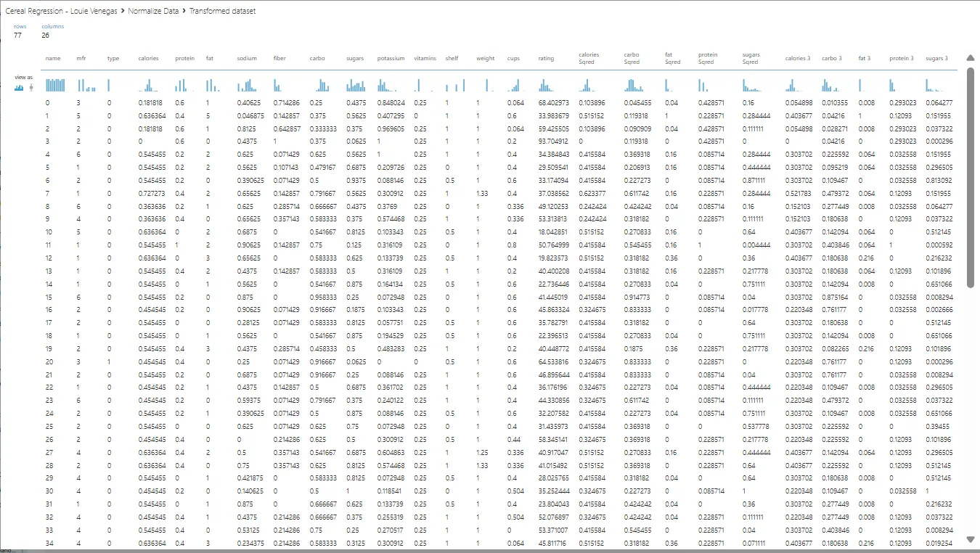Viewport: 980px width, 553px height.
Task: Click rating value 64.533816
Action: (x=554, y=361)
